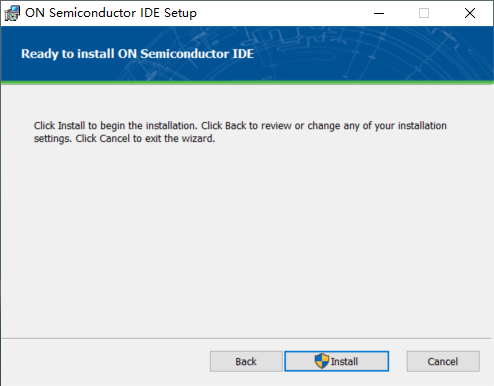Click the empty grey area of the dialog
Image resolution: width=494 pixels, height=386 pixels.
(247, 240)
